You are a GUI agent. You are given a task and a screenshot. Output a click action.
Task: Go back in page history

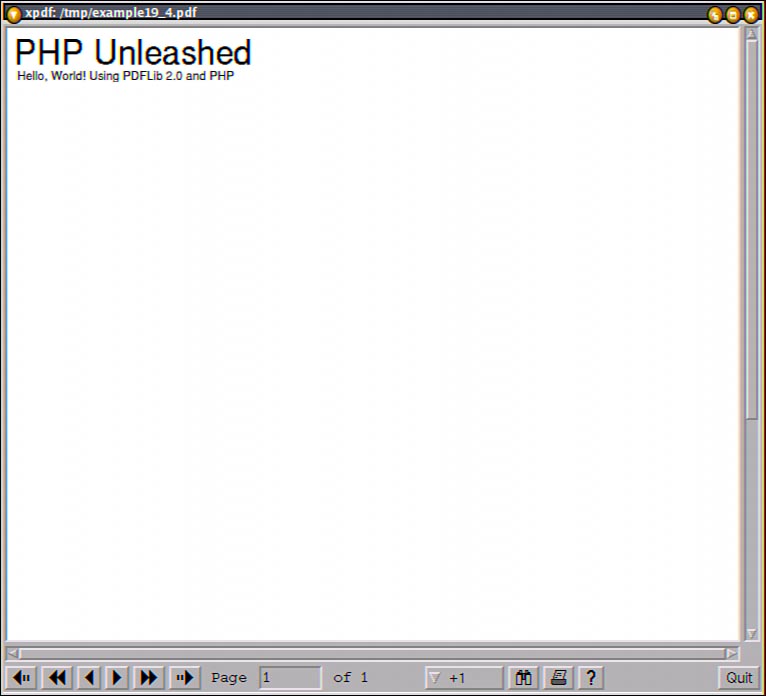pos(22,677)
